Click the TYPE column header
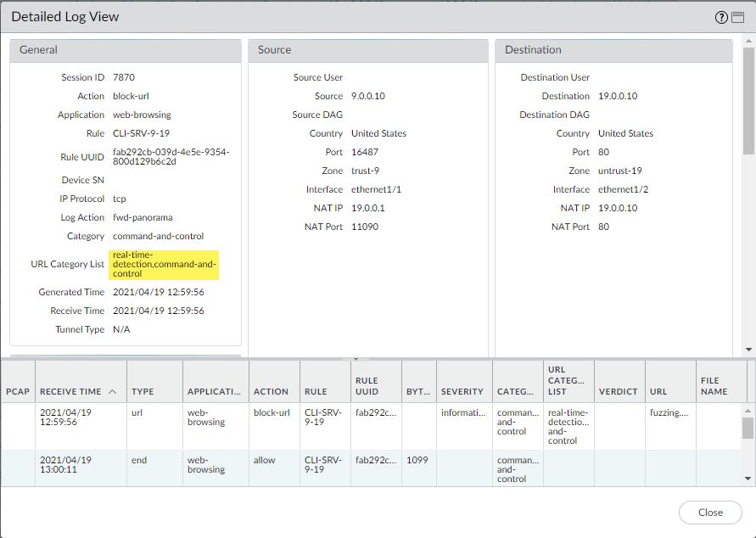The height and width of the screenshot is (538, 756). [140, 391]
